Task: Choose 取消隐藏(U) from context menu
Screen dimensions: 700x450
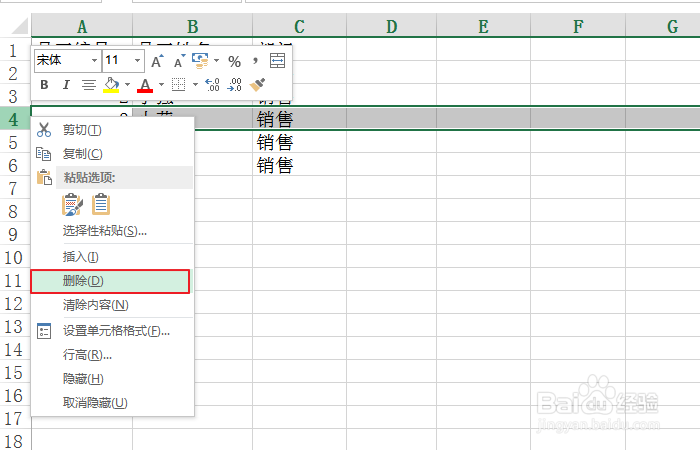Action: pos(112,403)
